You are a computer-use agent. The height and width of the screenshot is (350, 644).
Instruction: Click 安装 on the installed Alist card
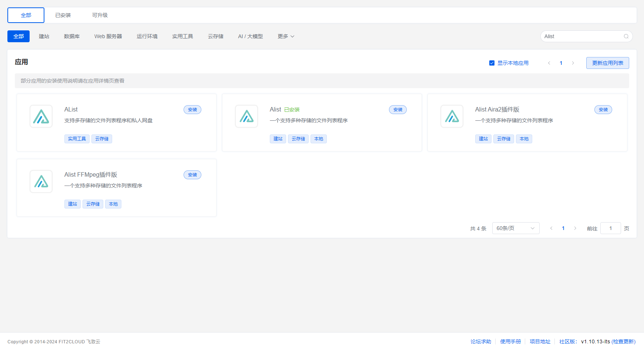398,110
